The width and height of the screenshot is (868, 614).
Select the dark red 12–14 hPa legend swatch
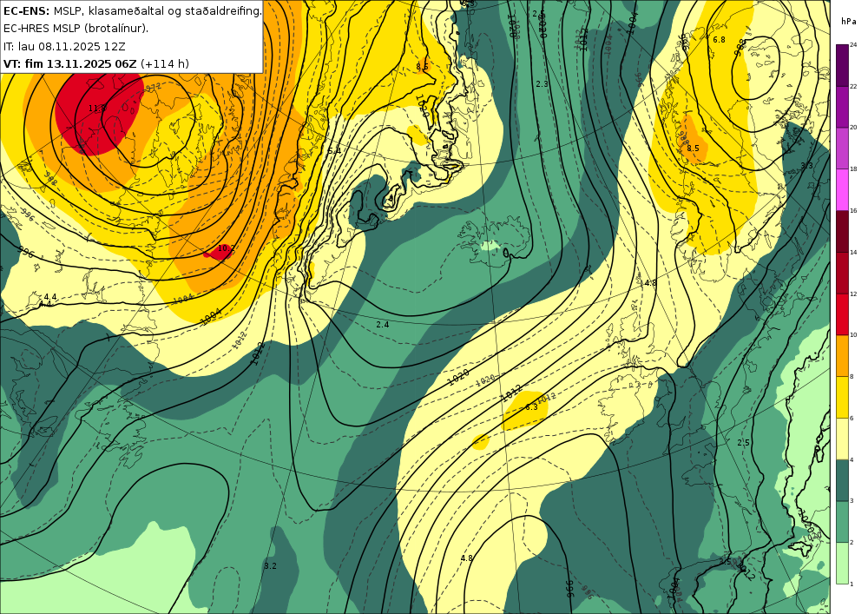click(x=842, y=273)
